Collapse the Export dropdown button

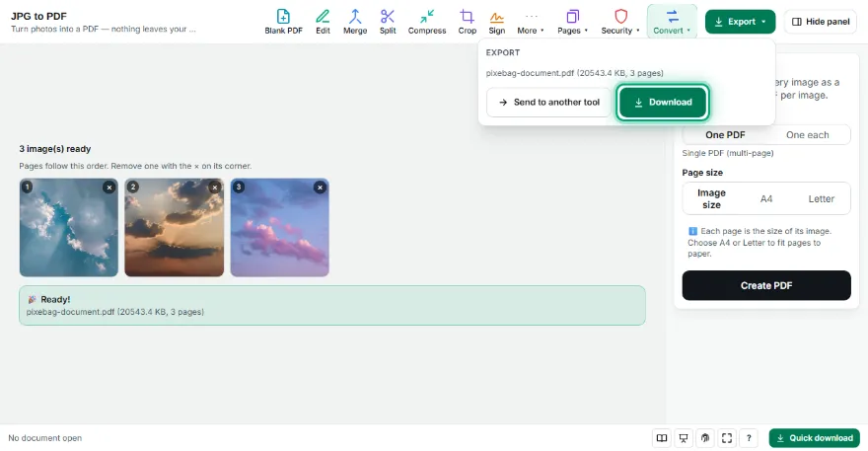click(740, 22)
